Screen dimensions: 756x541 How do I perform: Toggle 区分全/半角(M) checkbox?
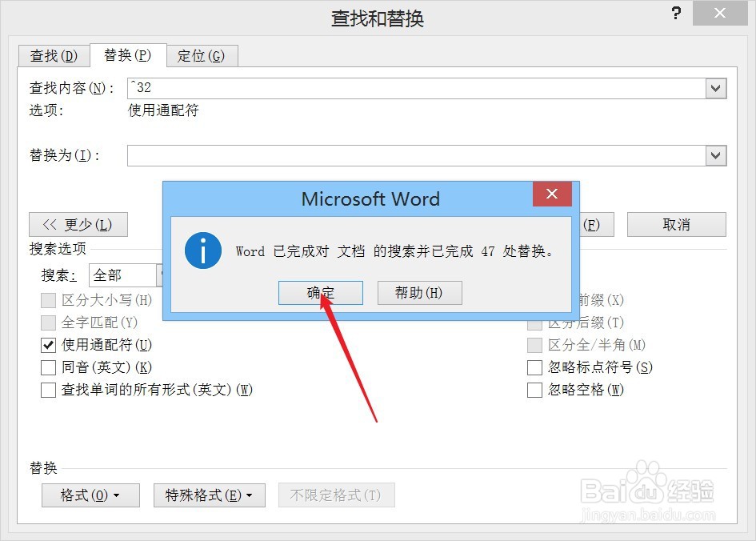tap(534, 345)
